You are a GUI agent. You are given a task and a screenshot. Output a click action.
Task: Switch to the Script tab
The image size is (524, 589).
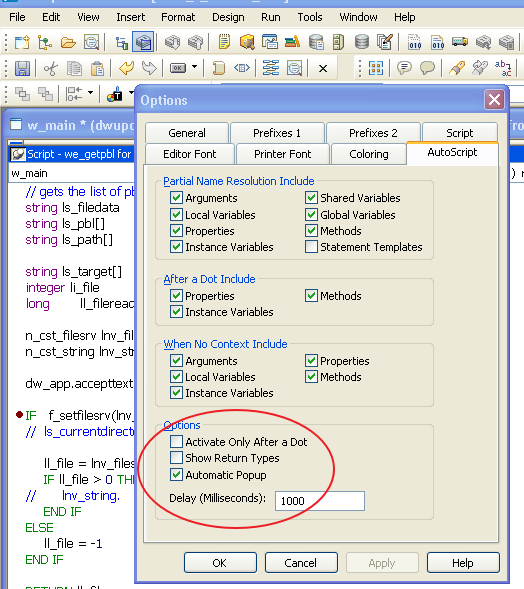point(460,133)
